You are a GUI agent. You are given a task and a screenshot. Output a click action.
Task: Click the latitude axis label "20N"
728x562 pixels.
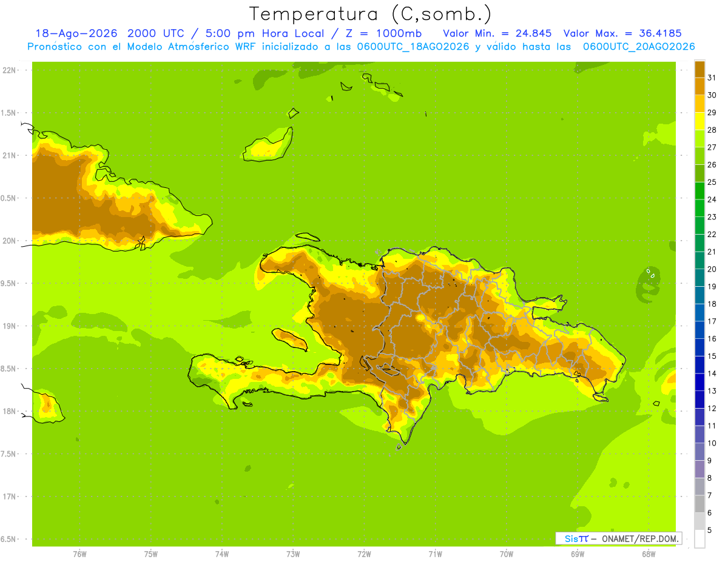9,241
